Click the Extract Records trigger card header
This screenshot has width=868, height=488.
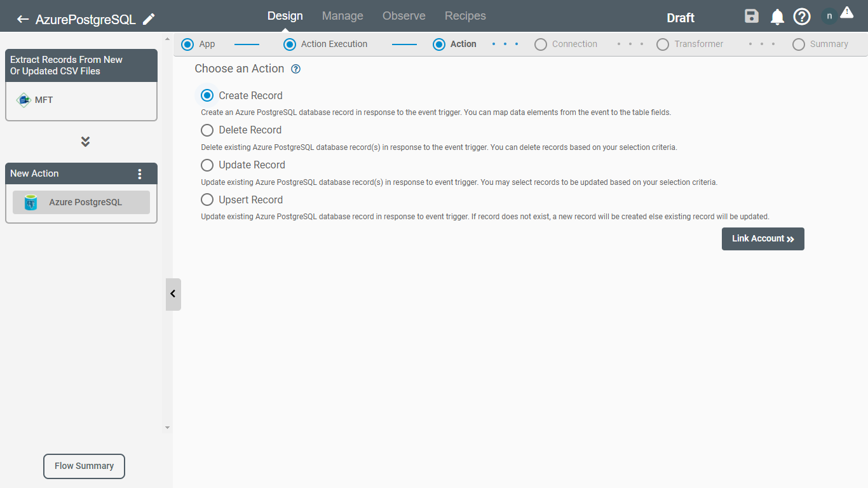[81, 65]
